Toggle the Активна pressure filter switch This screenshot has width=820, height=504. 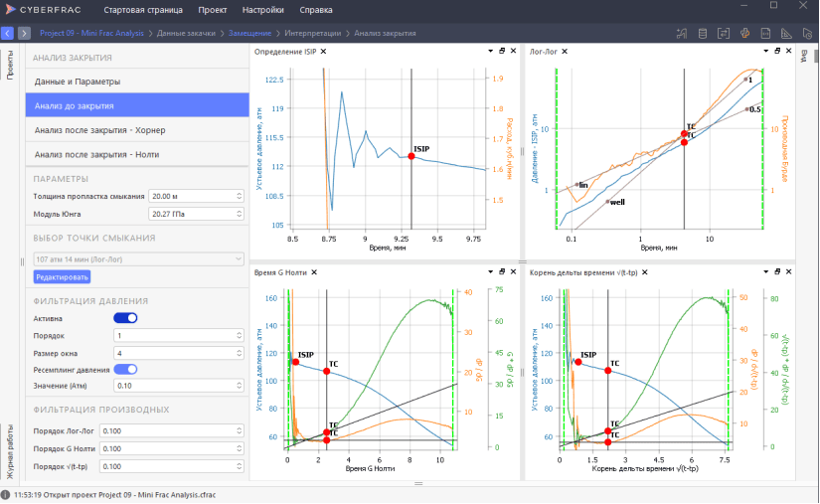pyautogui.click(x=125, y=318)
